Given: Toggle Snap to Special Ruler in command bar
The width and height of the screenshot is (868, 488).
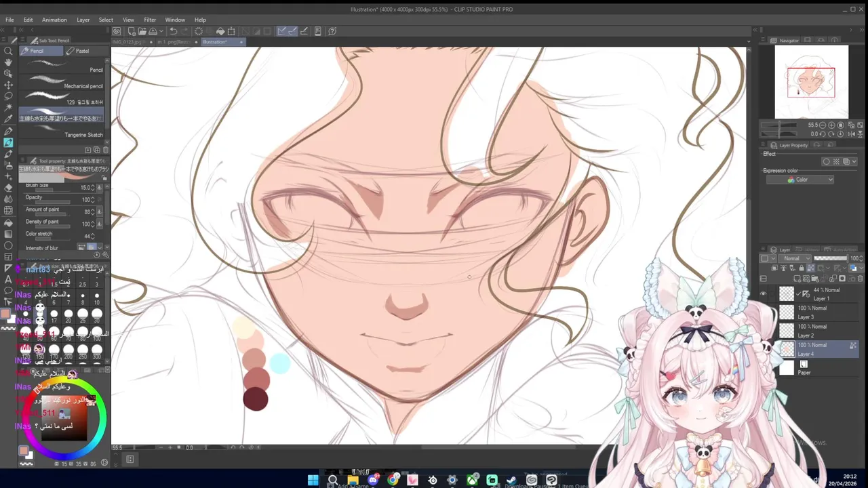Looking at the screenshot, I should pos(292,31).
